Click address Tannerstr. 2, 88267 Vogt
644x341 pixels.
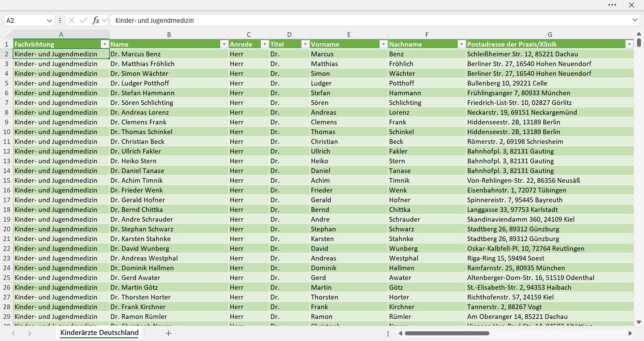(x=550, y=307)
